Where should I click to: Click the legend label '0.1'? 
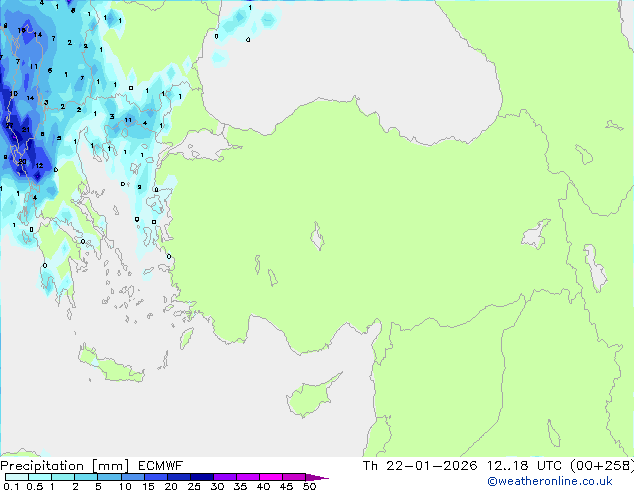[x=11, y=486]
